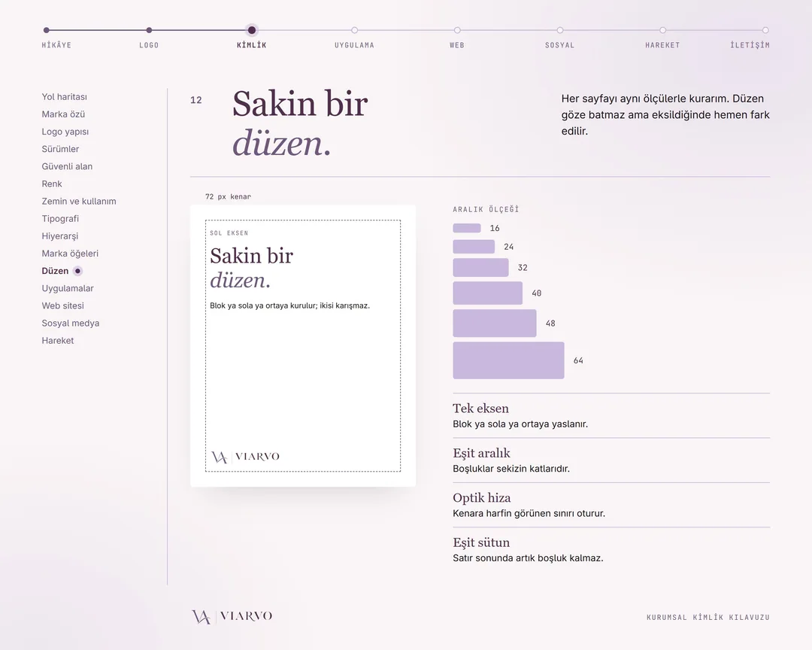Click the "Eşit aralık" rule heading
Screen dimensions: 812x650
(x=481, y=454)
